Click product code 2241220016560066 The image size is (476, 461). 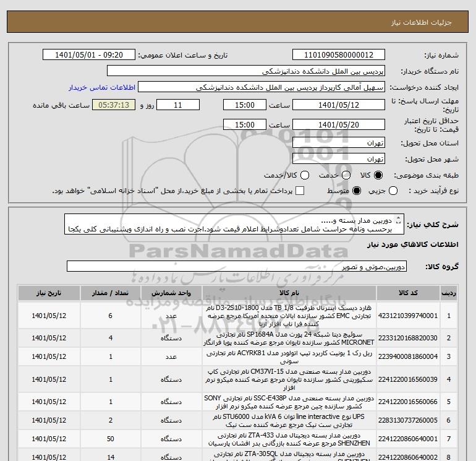(x=408, y=402)
